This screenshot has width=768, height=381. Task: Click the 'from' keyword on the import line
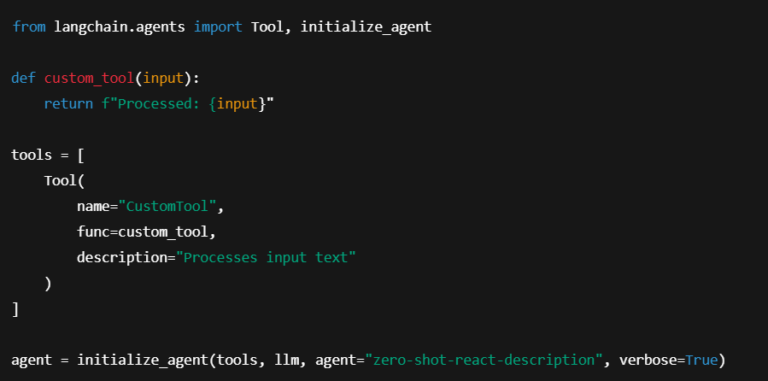[29, 26]
